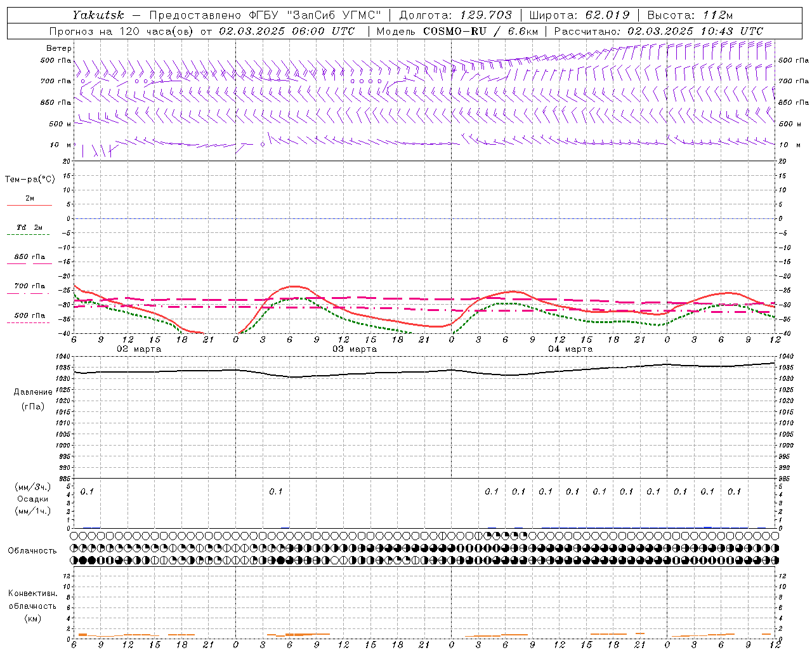Click the 04 марта date label
Viewport: 812px width, 650px height.
(570, 349)
